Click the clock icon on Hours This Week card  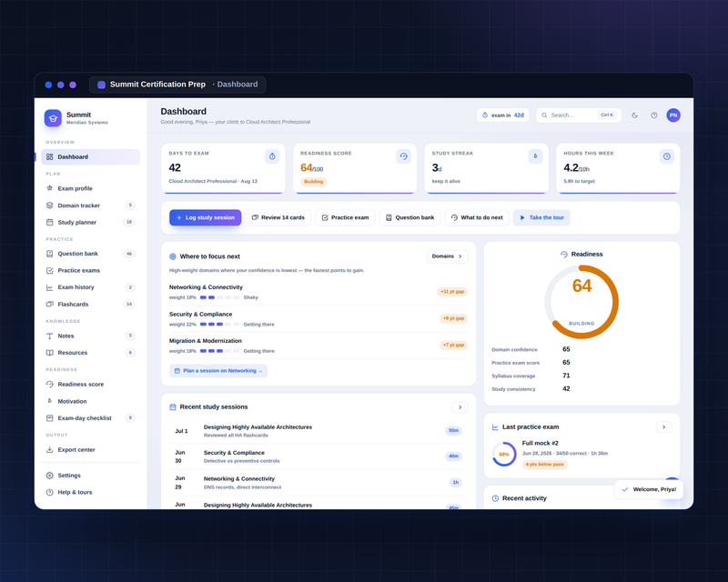coord(667,156)
